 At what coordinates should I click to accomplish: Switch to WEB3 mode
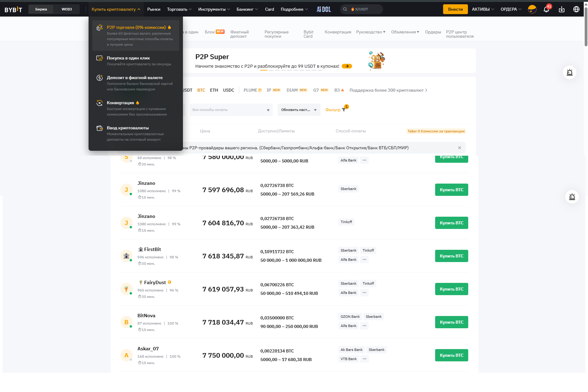pyautogui.click(x=66, y=9)
